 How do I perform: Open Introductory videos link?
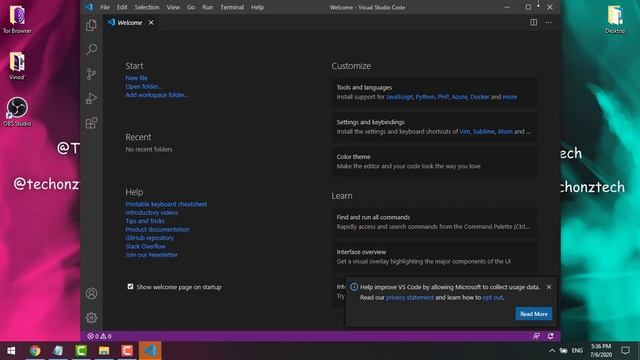(x=151, y=213)
